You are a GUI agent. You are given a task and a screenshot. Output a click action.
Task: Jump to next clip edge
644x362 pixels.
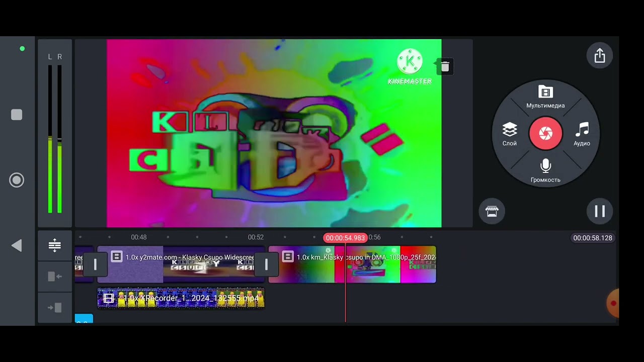[55, 307]
